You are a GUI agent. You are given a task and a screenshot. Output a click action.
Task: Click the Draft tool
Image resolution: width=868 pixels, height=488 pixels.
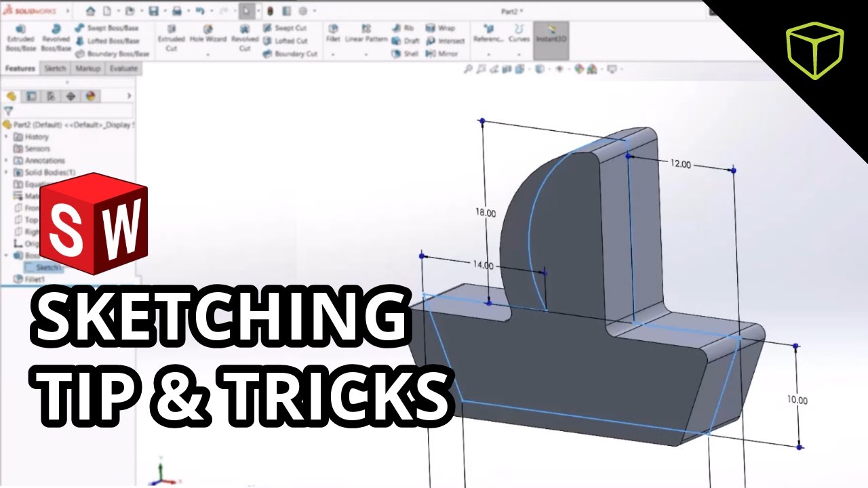[406, 41]
